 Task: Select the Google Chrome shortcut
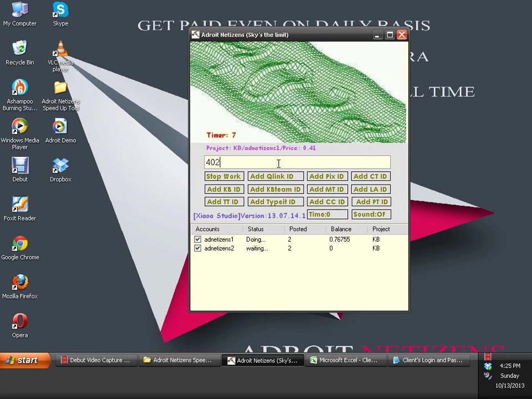point(20,248)
